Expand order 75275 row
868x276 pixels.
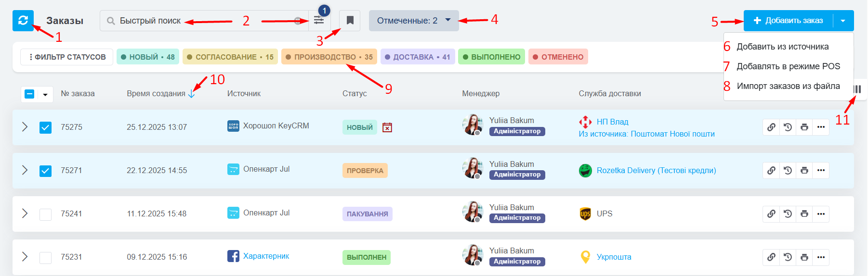tap(25, 126)
